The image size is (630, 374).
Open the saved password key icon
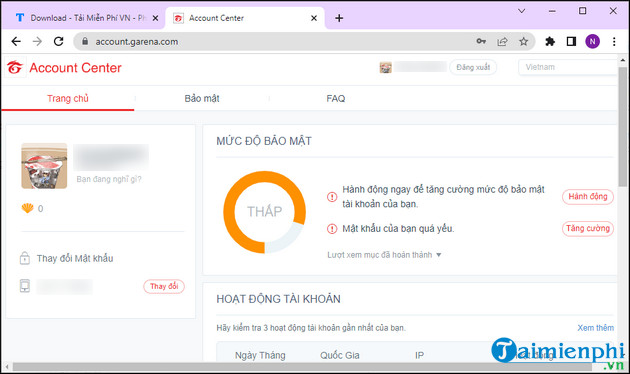481,41
